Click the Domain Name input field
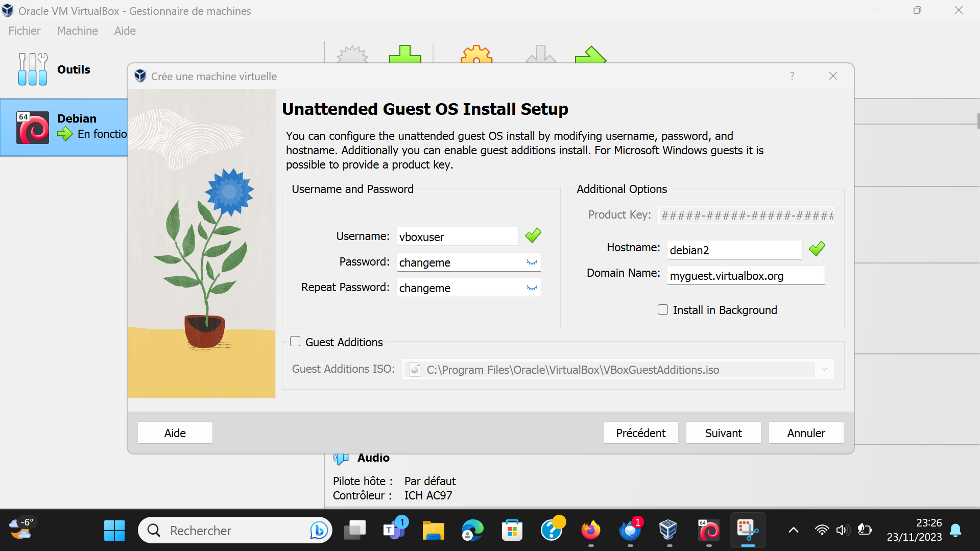 [x=746, y=275]
